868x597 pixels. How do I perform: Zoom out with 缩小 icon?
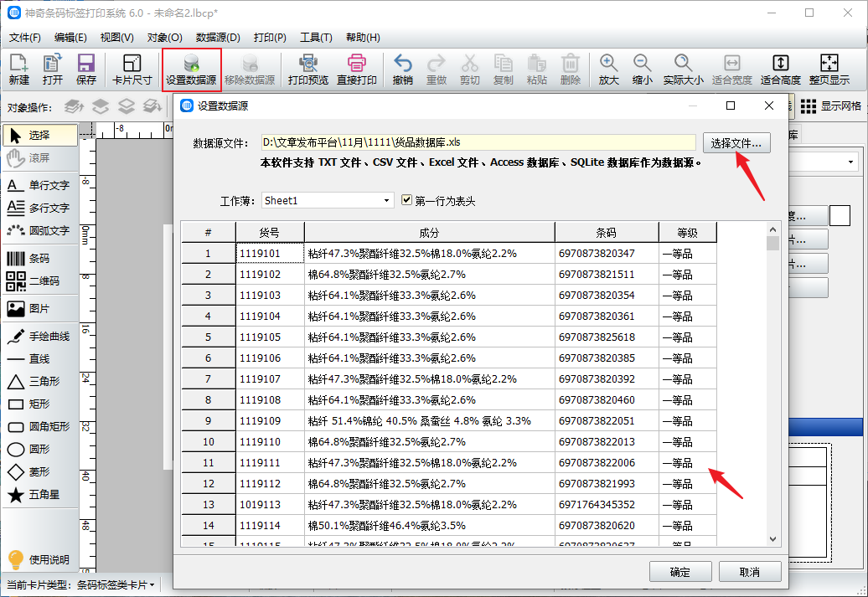(x=642, y=69)
